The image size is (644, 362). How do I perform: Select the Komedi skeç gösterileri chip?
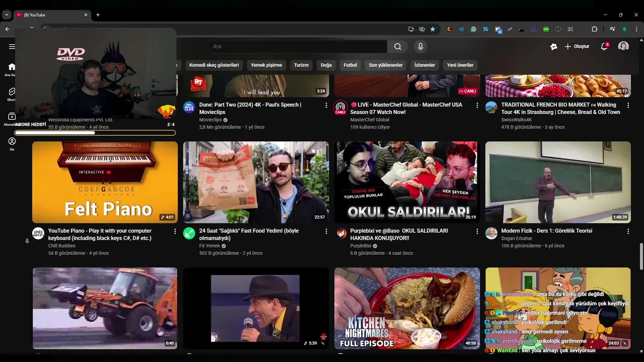coord(214,65)
